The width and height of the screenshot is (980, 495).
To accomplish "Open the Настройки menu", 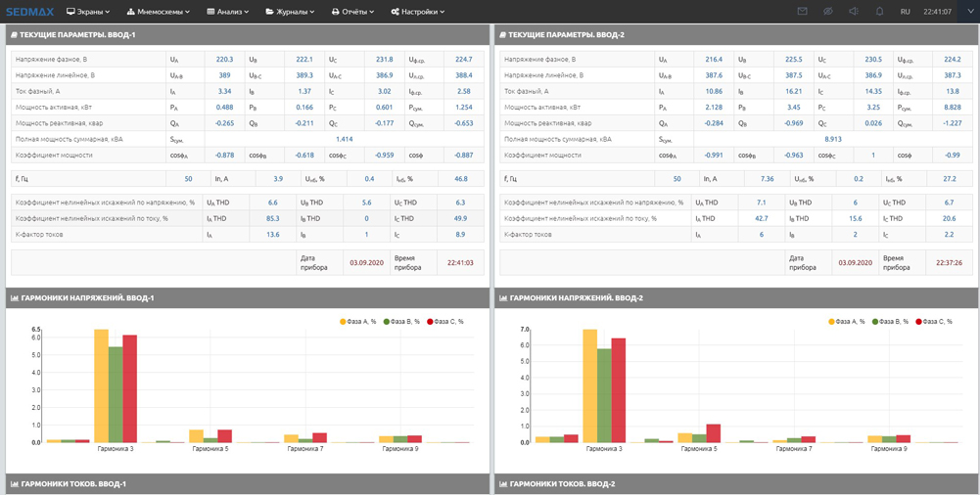I will tap(418, 12).
